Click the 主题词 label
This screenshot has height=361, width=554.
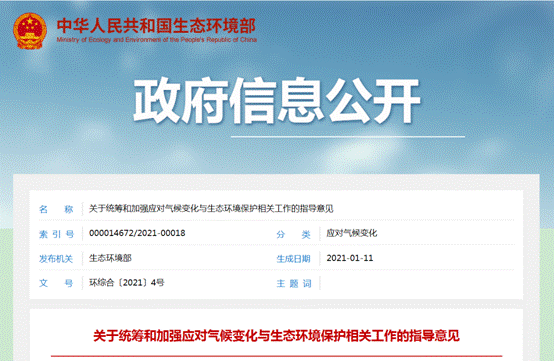click(x=294, y=283)
